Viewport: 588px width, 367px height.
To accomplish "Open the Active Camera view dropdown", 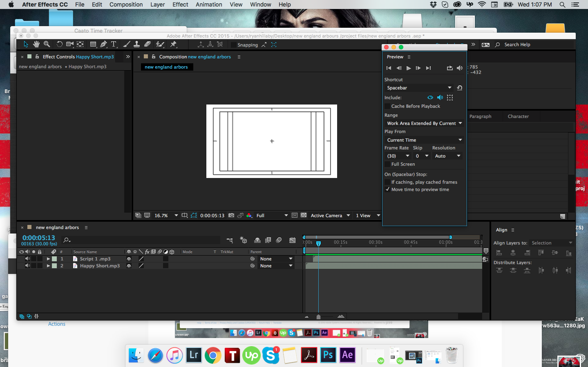I will tap(330, 216).
